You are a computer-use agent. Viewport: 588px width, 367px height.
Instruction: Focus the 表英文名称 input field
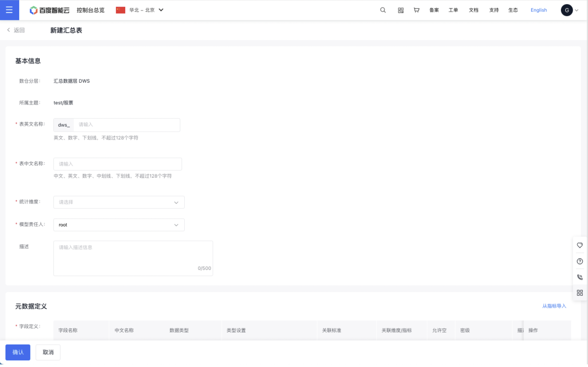[x=127, y=125]
